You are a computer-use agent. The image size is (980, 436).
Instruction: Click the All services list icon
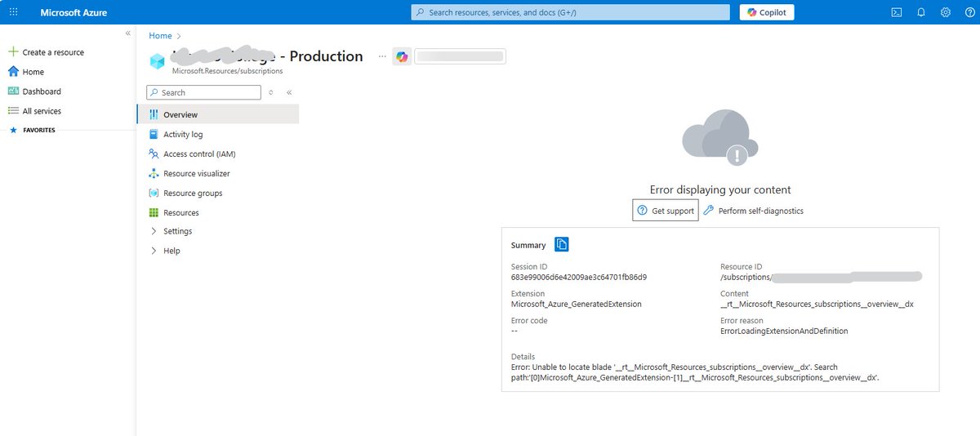pyautogui.click(x=13, y=111)
